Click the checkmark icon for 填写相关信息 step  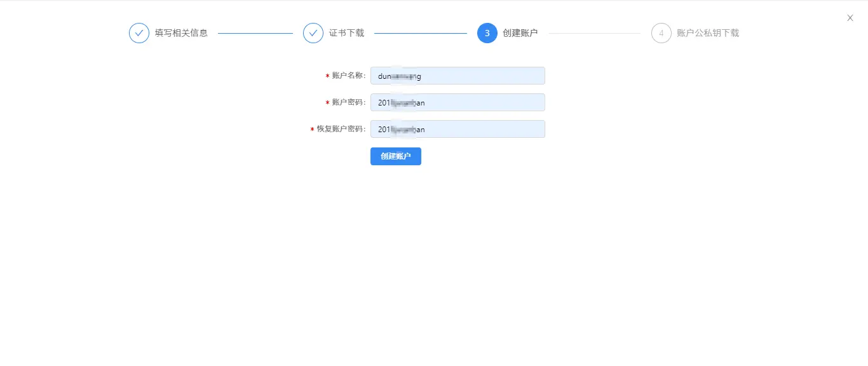pos(139,32)
